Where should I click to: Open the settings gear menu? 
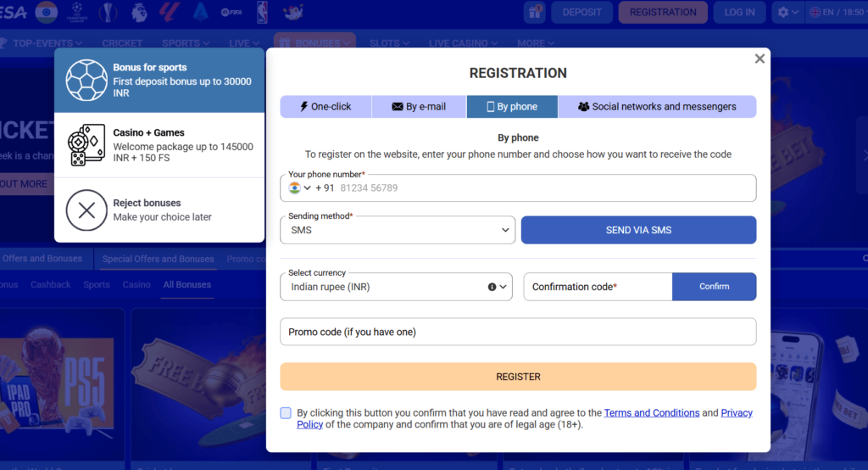[787, 12]
